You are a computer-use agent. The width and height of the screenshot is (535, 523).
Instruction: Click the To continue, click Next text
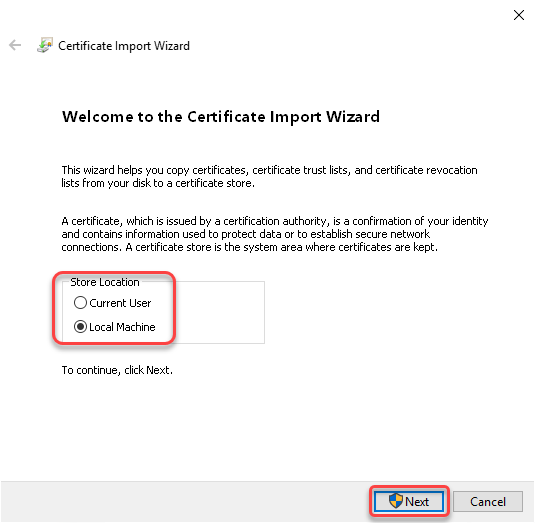117,370
